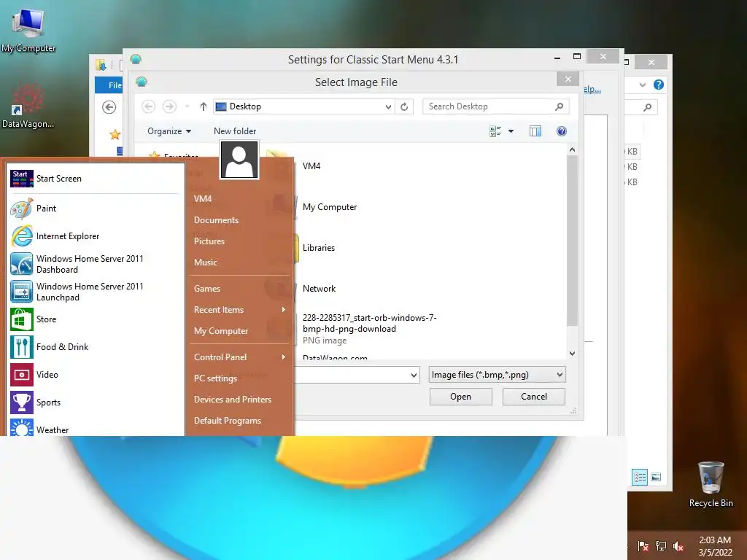This screenshot has height=560, width=747.
Task: Open the Weather app
Action: click(x=96, y=428)
